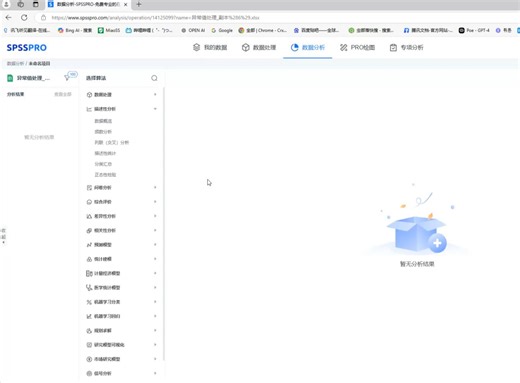Click the 计量经济模型 group icon
520x383 pixels.
tap(89, 273)
